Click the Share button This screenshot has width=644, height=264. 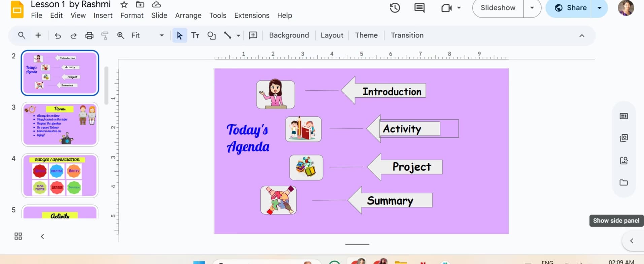(x=570, y=8)
